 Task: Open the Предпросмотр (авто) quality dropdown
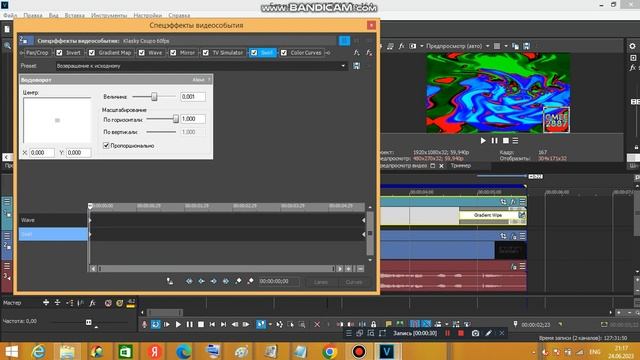pos(458,46)
